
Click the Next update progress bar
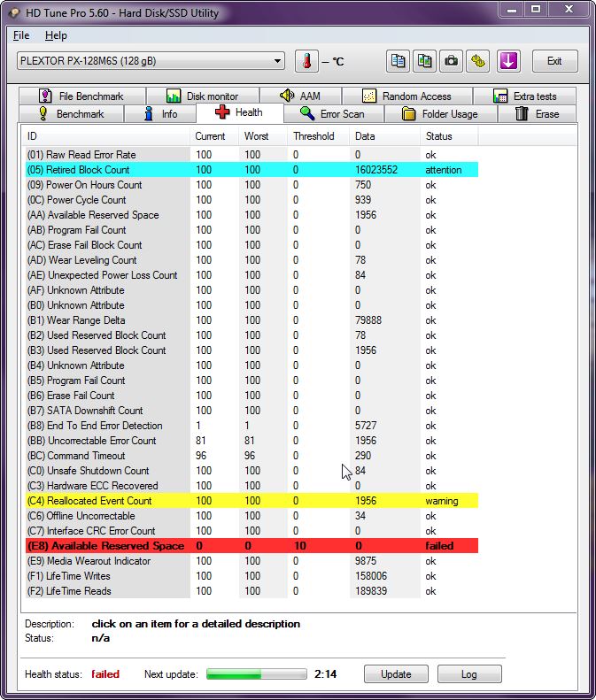click(x=257, y=674)
